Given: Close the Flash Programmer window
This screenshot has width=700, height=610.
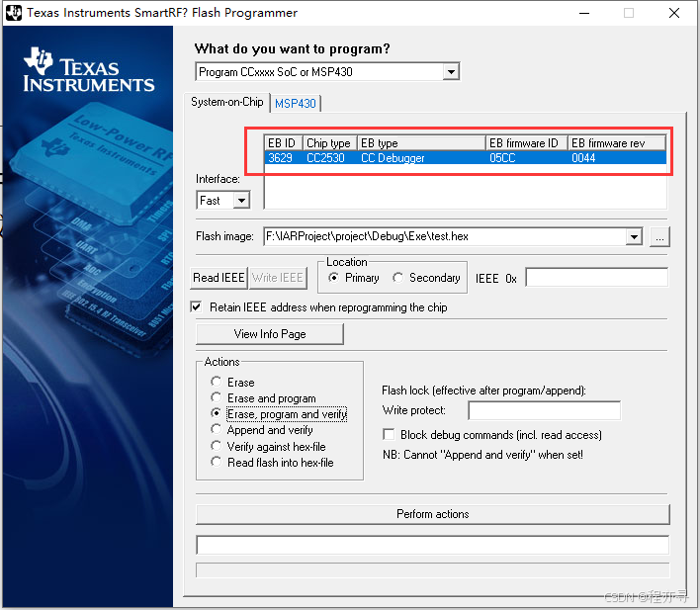Looking at the screenshot, I should click(674, 13).
